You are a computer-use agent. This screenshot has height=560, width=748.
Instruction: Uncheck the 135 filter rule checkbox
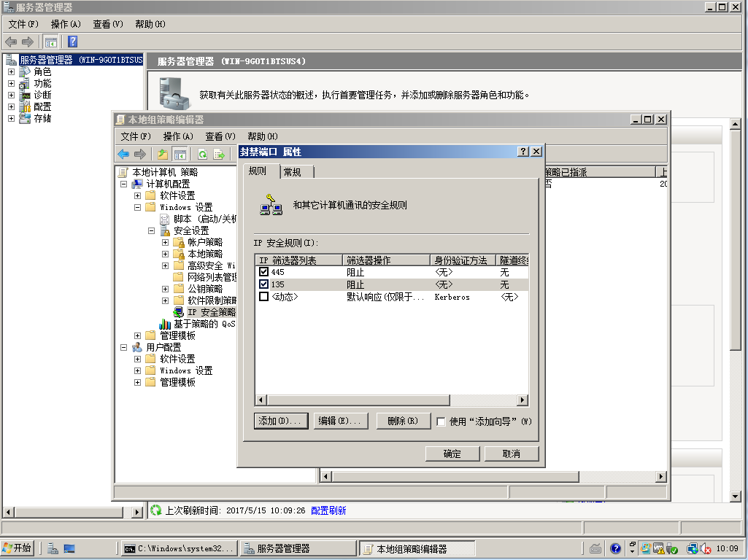(x=264, y=284)
